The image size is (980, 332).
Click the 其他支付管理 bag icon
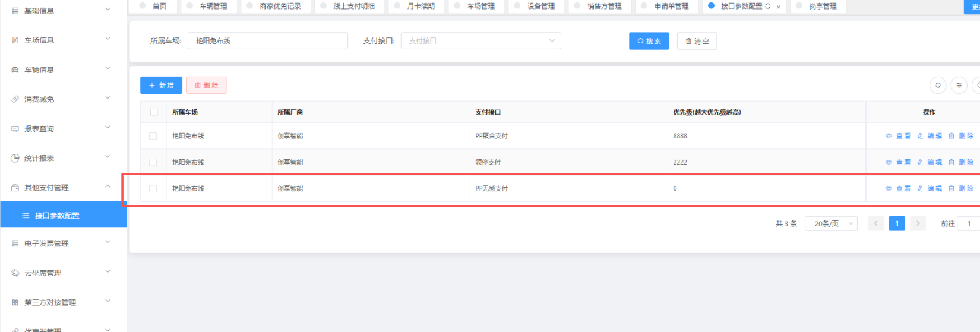click(x=15, y=188)
